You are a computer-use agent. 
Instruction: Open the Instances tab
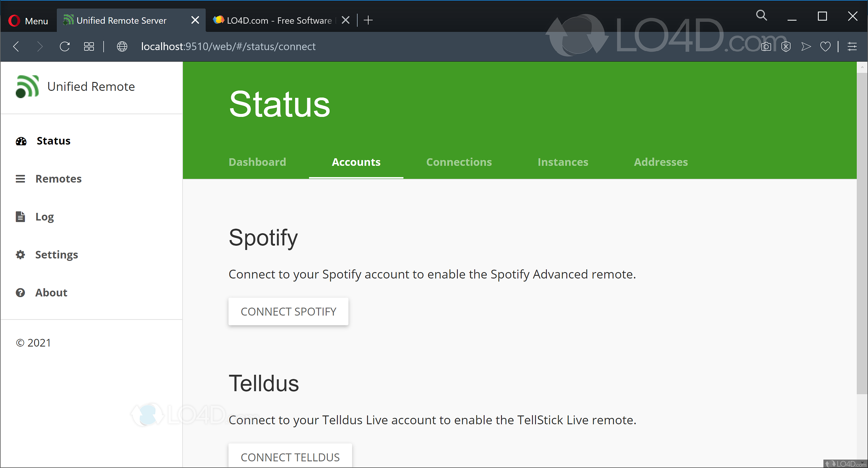(x=563, y=162)
